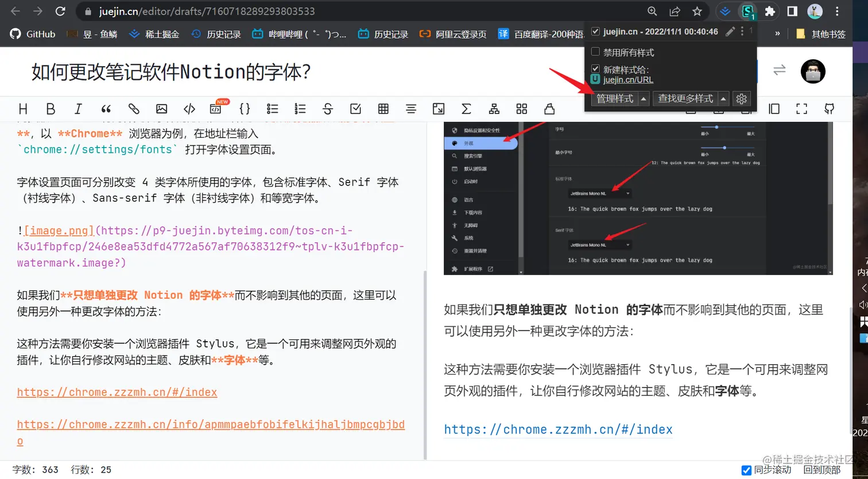Apply strikethrough formatting

coord(328,109)
